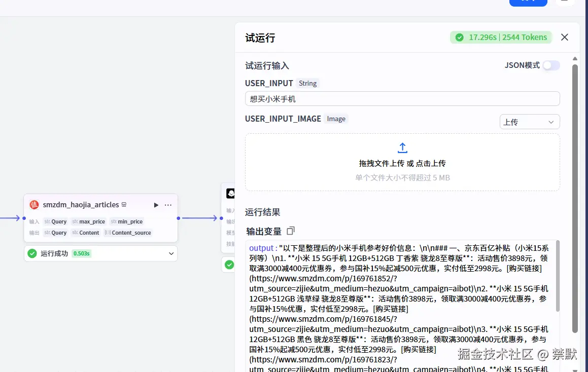The height and width of the screenshot is (372, 588).
Task: Click the panel vertical scrollbar thumb
Action: coord(575,199)
